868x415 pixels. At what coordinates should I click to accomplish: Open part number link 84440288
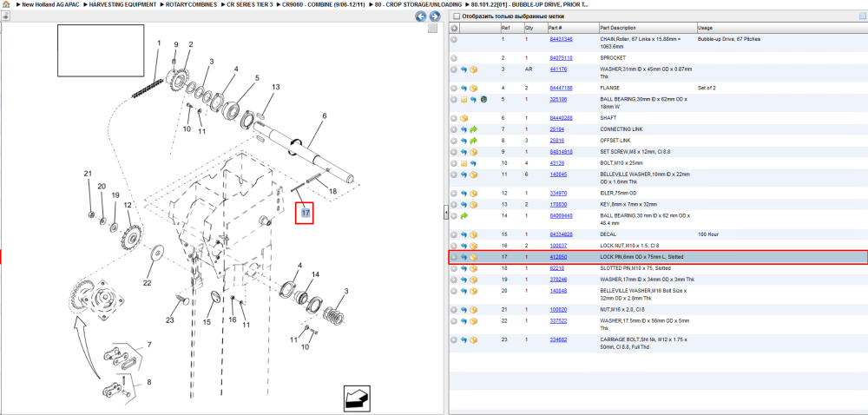(561, 118)
